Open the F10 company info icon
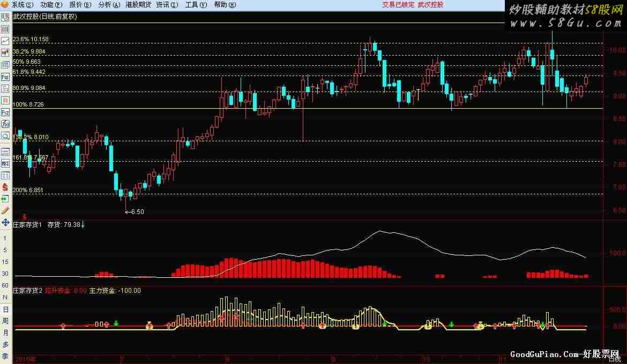627x364 pixels. (x=5, y=77)
